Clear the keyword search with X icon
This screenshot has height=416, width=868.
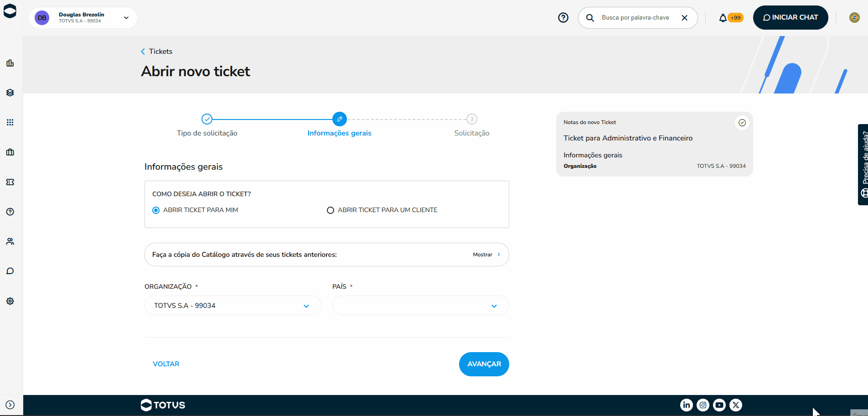(684, 18)
